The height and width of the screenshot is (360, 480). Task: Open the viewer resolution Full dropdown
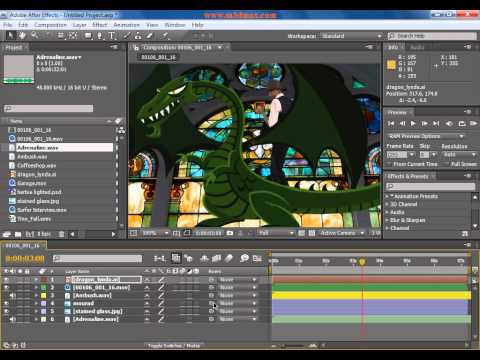276,233
